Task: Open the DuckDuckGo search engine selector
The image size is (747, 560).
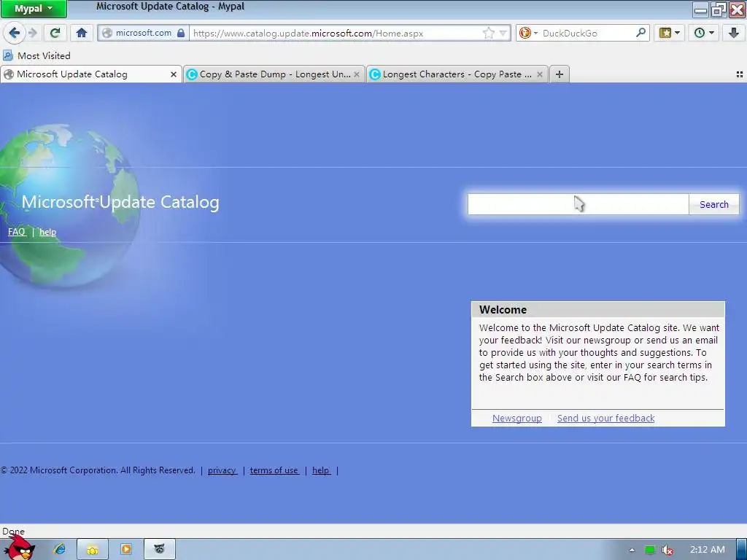Action: pos(528,33)
